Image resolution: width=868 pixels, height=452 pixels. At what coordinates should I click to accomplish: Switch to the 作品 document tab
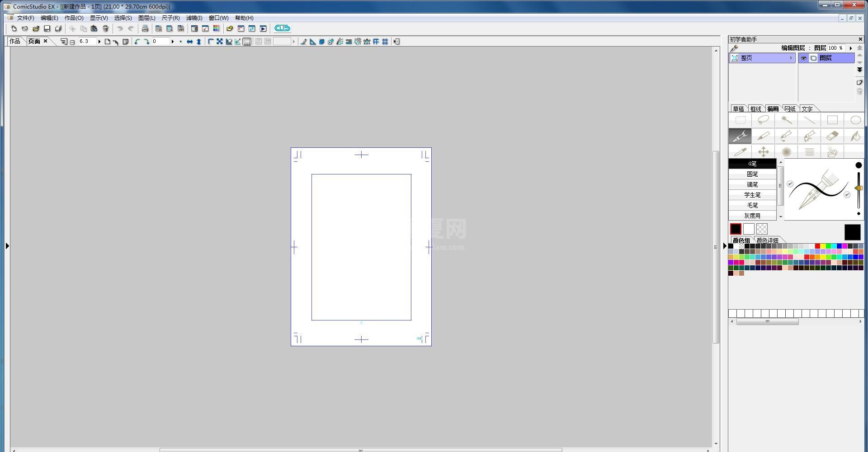click(x=15, y=41)
